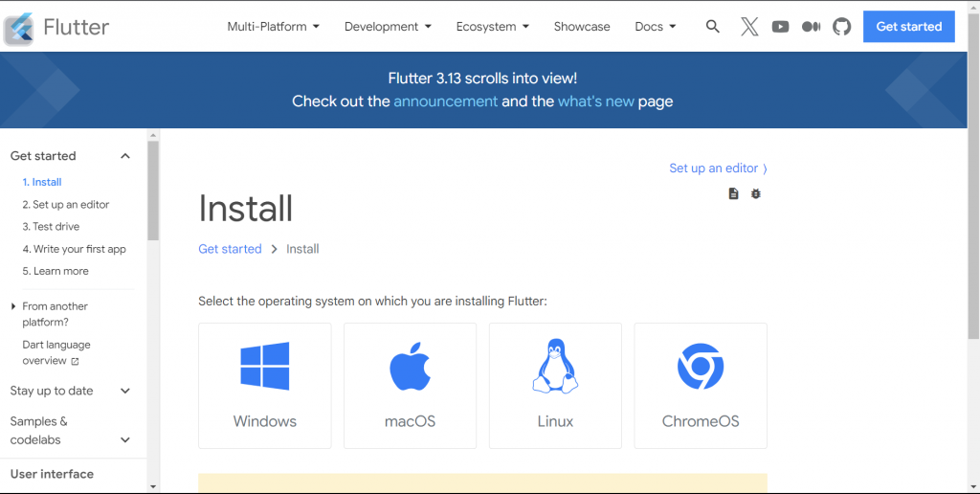Open Flutter's X (Twitter) icon
The height and width of the screenshot is (494, 980).
(749, 26)
